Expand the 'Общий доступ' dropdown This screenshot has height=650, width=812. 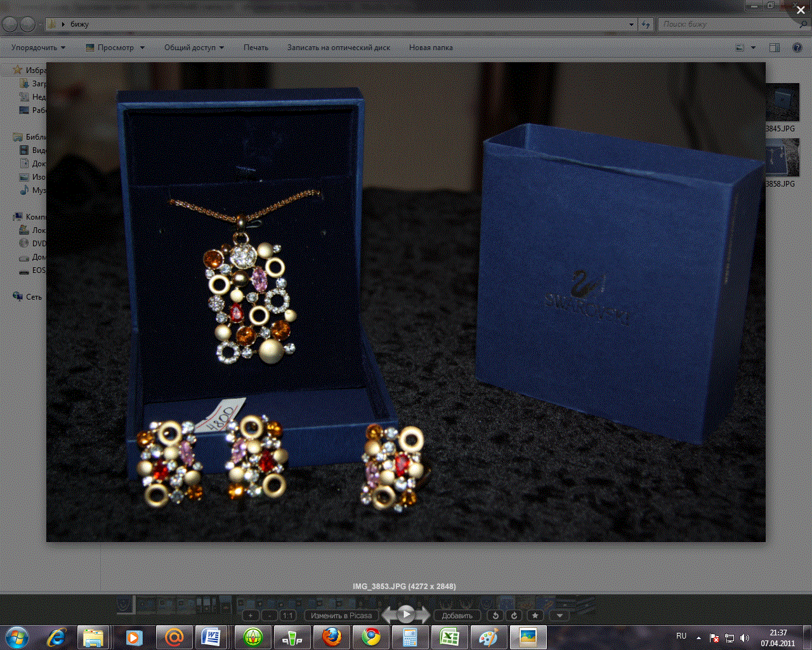193,48
